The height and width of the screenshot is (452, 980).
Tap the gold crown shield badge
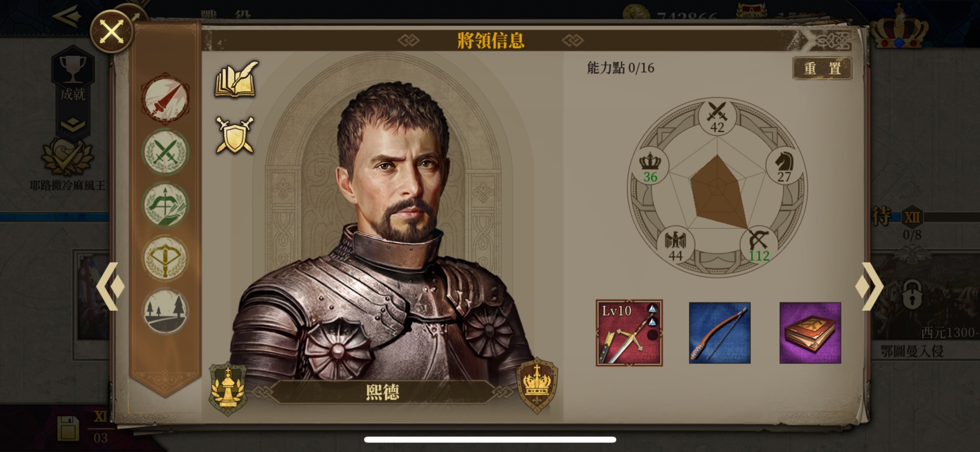538,385
